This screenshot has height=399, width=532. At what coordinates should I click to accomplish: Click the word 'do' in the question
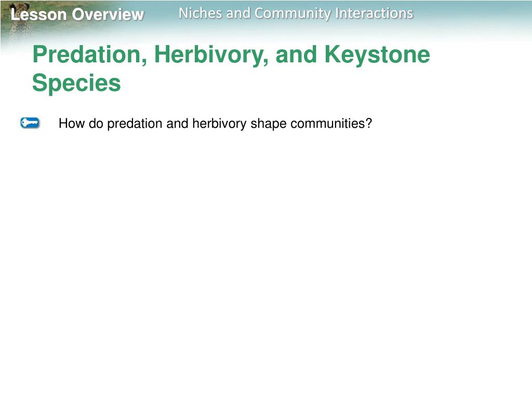pos(96,124)
